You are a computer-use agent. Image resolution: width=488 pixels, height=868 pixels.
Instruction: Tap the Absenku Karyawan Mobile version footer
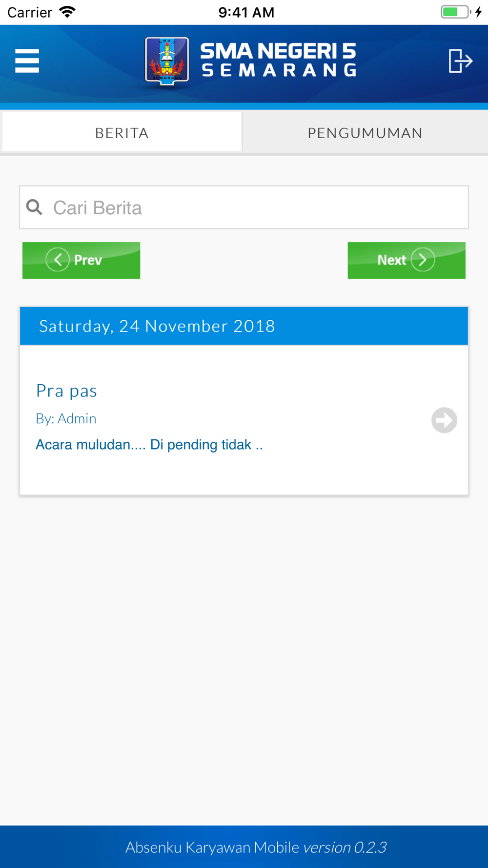[x=256, y=847]
